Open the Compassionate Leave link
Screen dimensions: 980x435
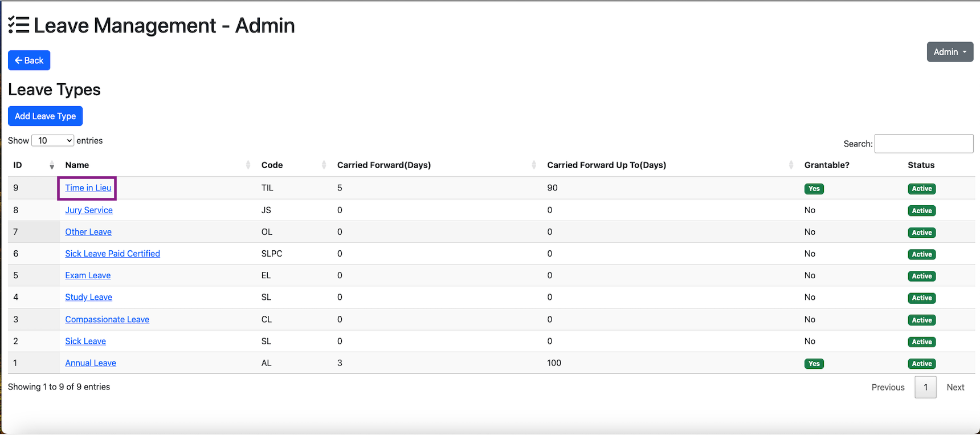(107, 319)
